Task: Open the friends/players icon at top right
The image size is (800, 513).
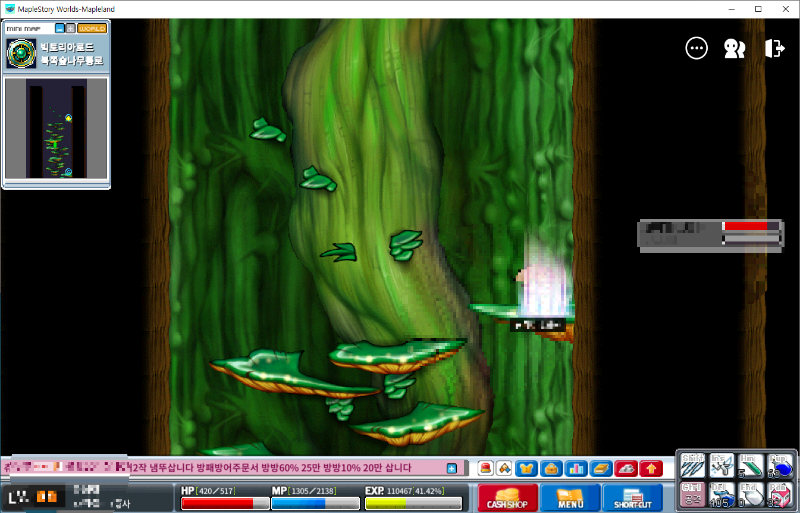Action: tap(735, 48)
